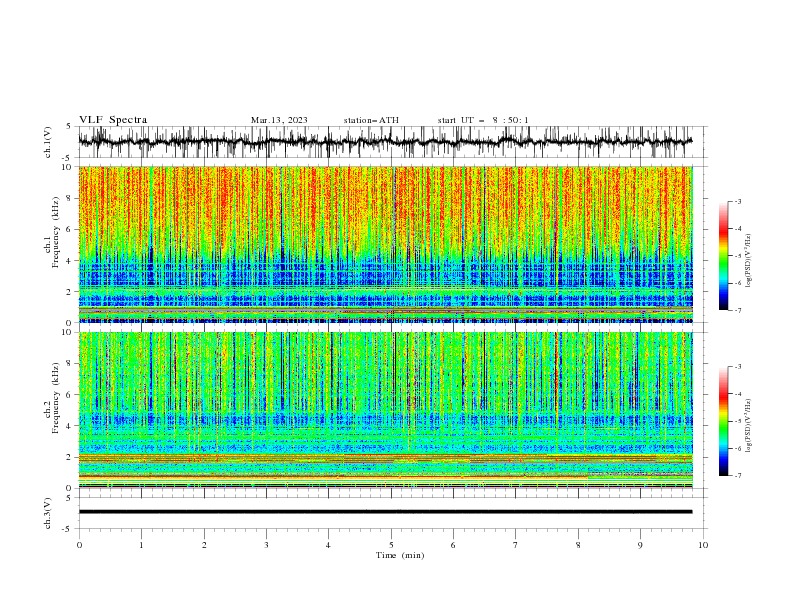Click the ch.2 frequency axis "6" tick
The height and width of the screenshot is (612, 792).
[x=70, y=395]
